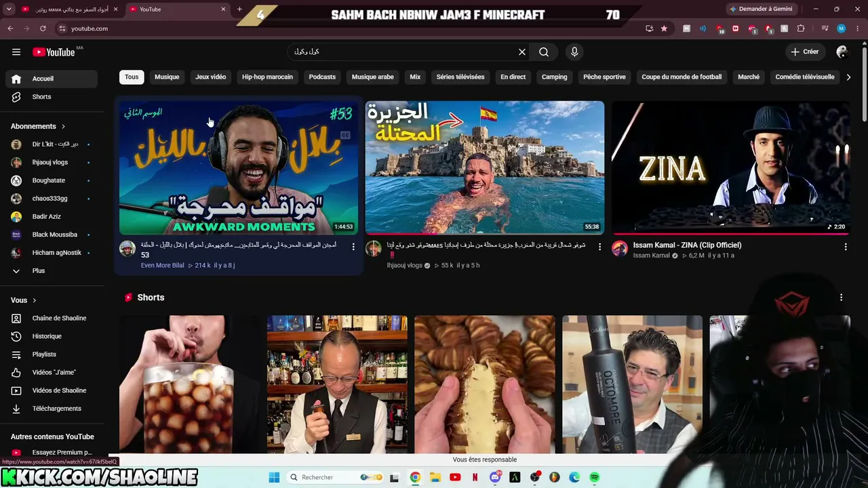Open the YouTube account avatar menu
The width and height of the screenshot is (868, 488).
click(x=842, y=52)
